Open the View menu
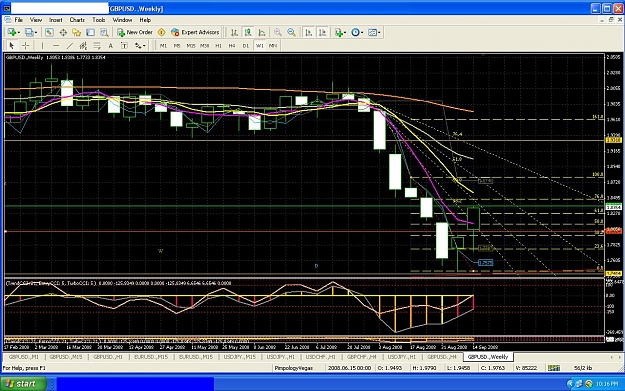 tap(36, 20)
